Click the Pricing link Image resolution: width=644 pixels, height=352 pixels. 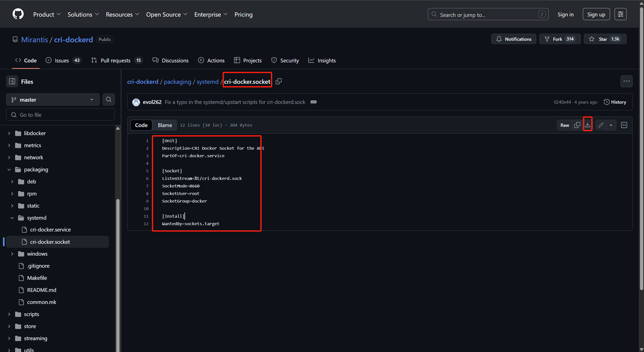click(243, 14)
